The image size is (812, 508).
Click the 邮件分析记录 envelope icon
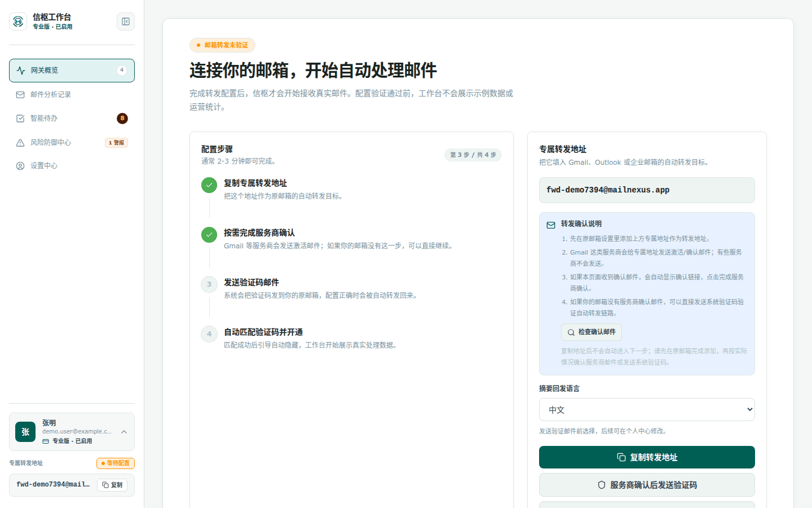click(x=20, y=95)
